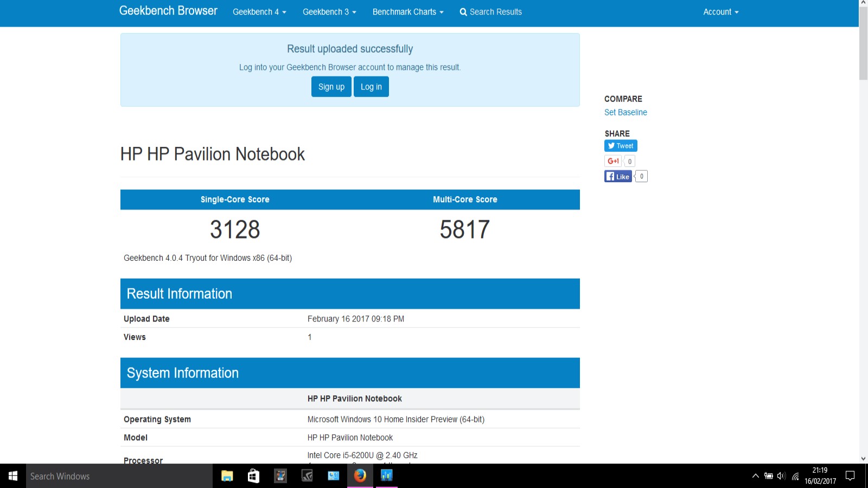Click the Search Windows box
This screenshot has width=868, height=488.
click(x=119, y=476)
